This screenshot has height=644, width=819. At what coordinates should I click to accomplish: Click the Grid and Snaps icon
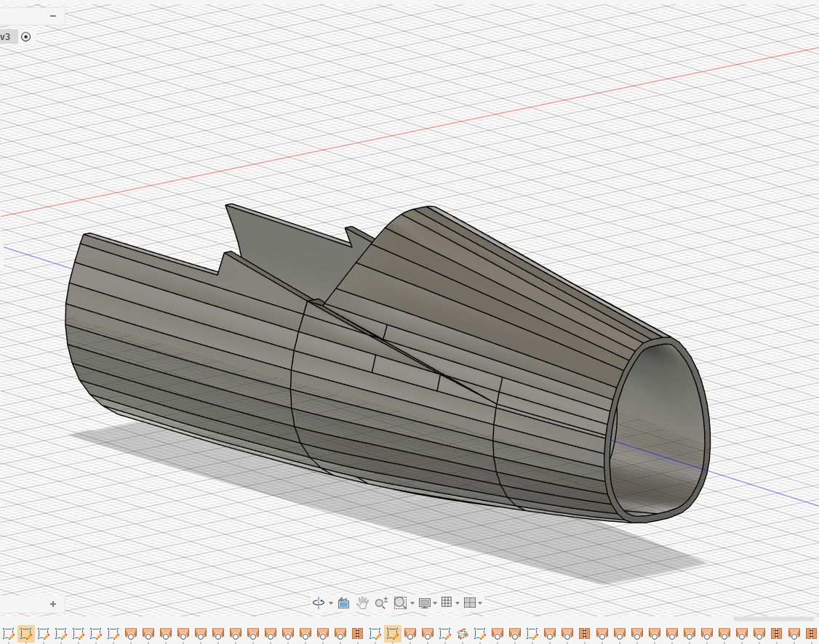(447, 603)
